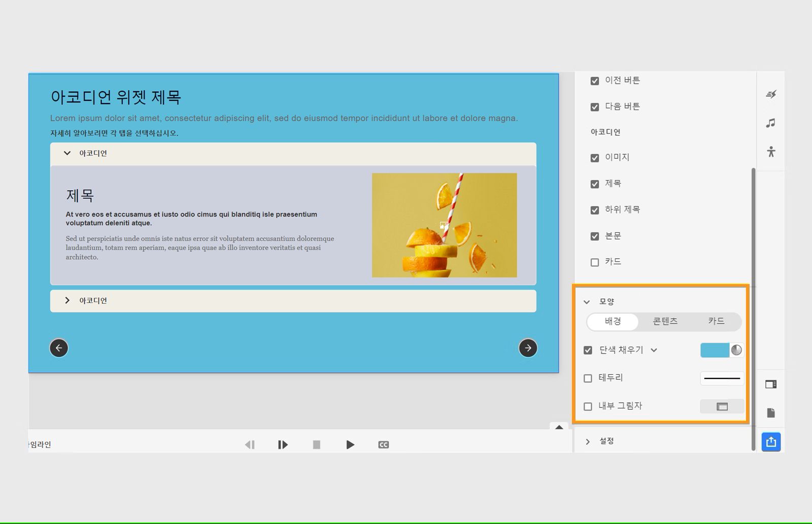812x524 pixels.
Task: Collapse the 모양 section
Action: 587,301
